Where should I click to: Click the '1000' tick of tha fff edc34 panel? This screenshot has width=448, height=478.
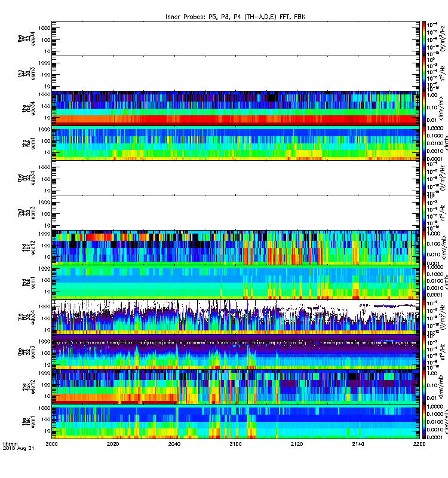44,28
